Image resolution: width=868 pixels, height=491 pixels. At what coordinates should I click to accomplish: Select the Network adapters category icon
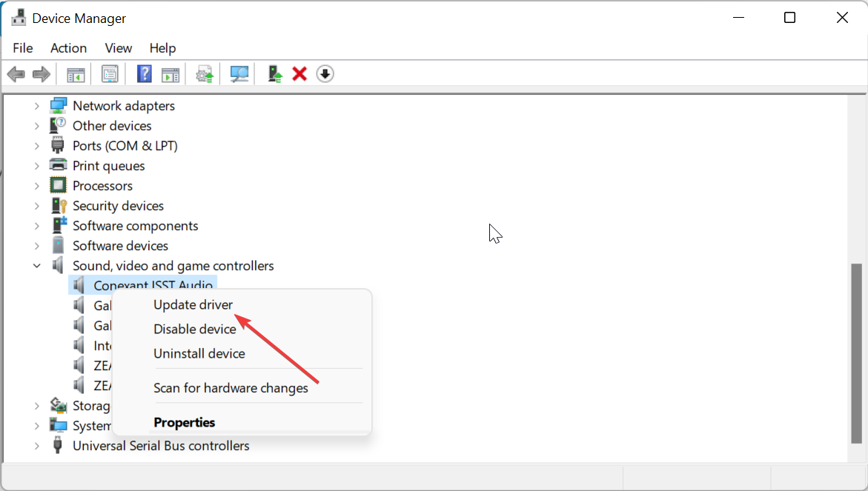point(58,106)
